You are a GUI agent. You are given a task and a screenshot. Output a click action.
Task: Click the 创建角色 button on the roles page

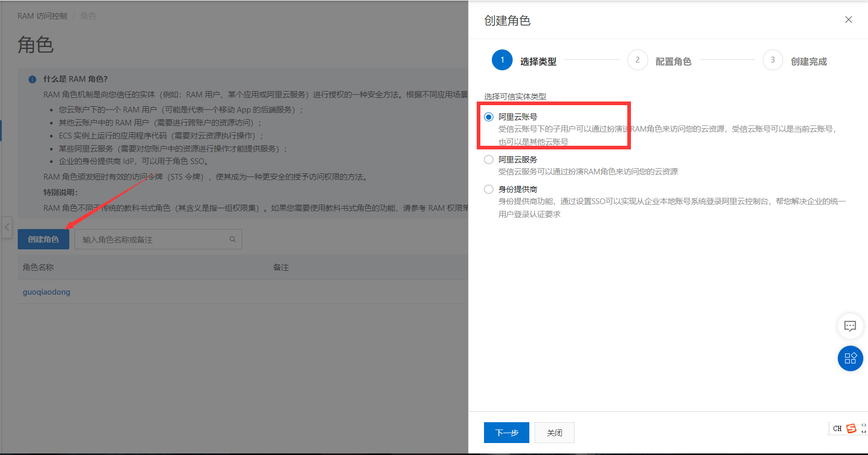coord(43,239)
